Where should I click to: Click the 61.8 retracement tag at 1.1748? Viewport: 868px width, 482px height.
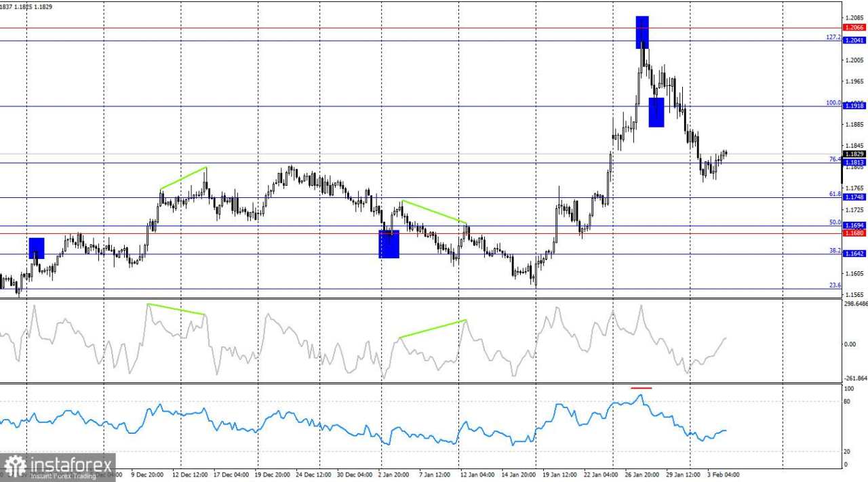click(853, 197)
